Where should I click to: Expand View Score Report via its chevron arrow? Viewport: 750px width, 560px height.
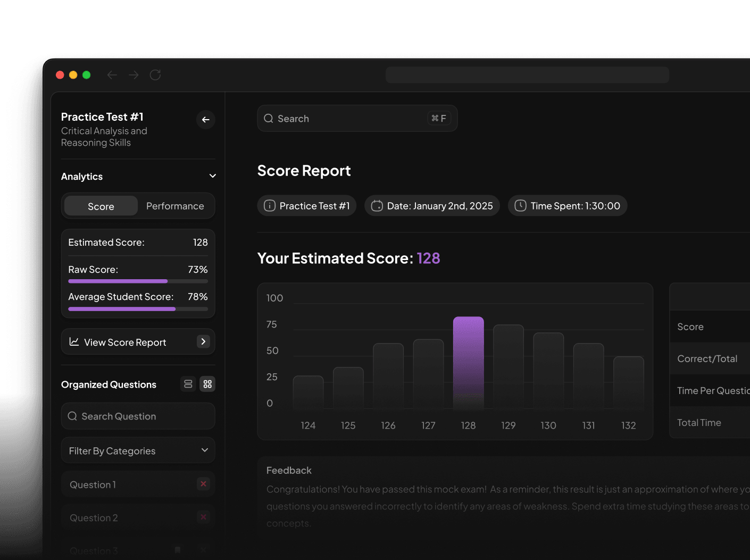[203, 341]
